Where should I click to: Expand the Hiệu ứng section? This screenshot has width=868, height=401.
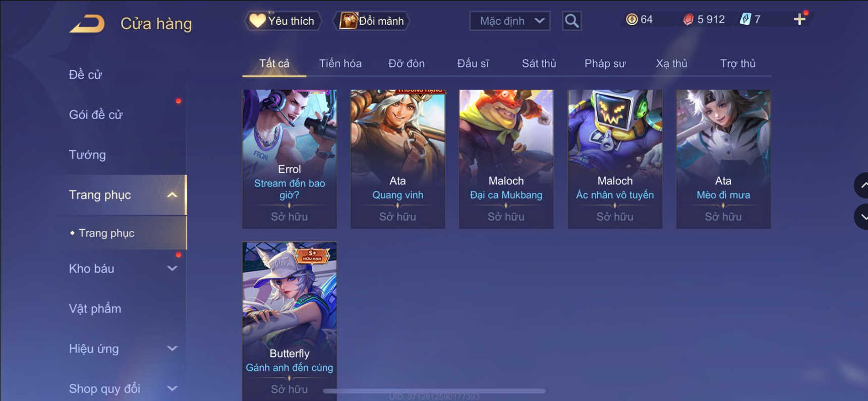point(172,349)
